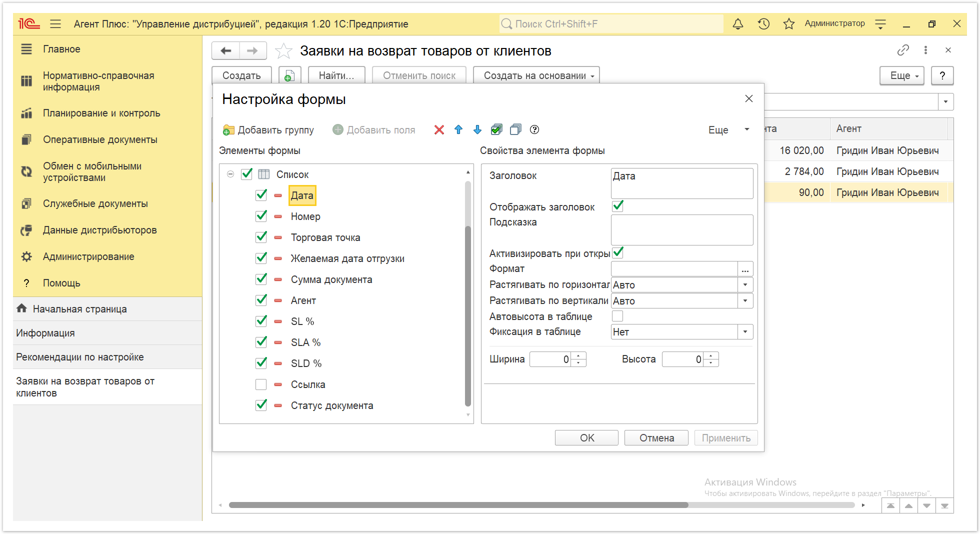The height and width of the screenshot is (534, 980).
Task: Move element up with blue arrow
Action: 458,130
